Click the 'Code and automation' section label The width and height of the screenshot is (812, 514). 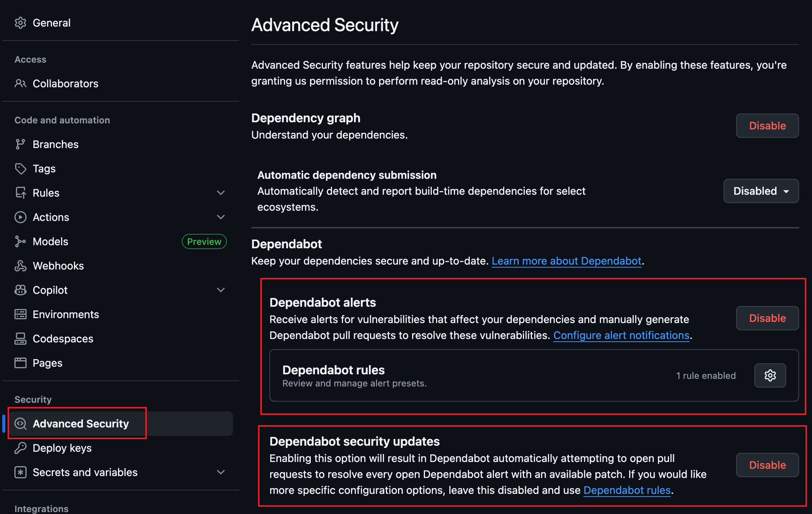tap(62, 120)
